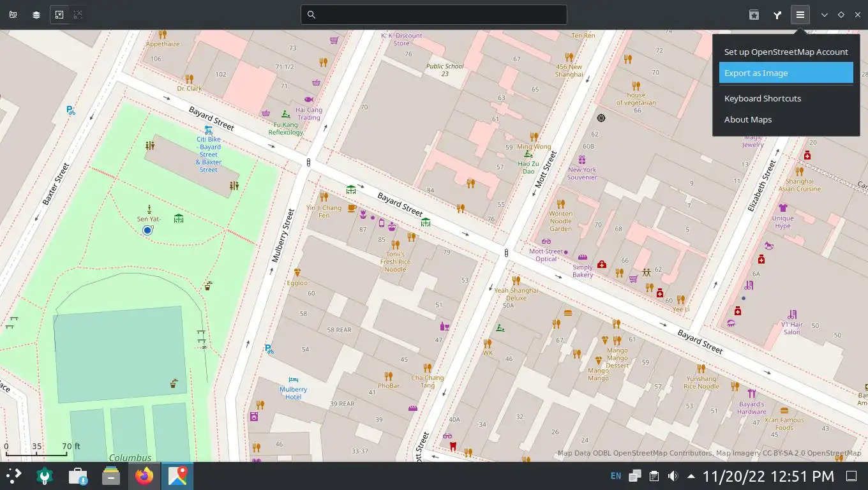
Task: Open the clock showing 11/20/22 12:51 PM
Action: tap(768, 476)
